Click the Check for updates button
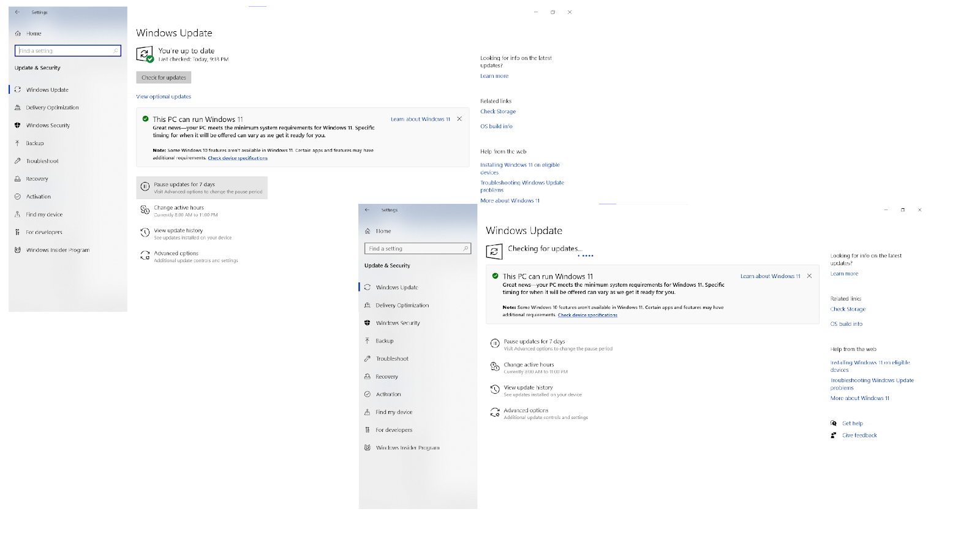The height and width of the screenshot is (536, 980). [x=164, y=77]
